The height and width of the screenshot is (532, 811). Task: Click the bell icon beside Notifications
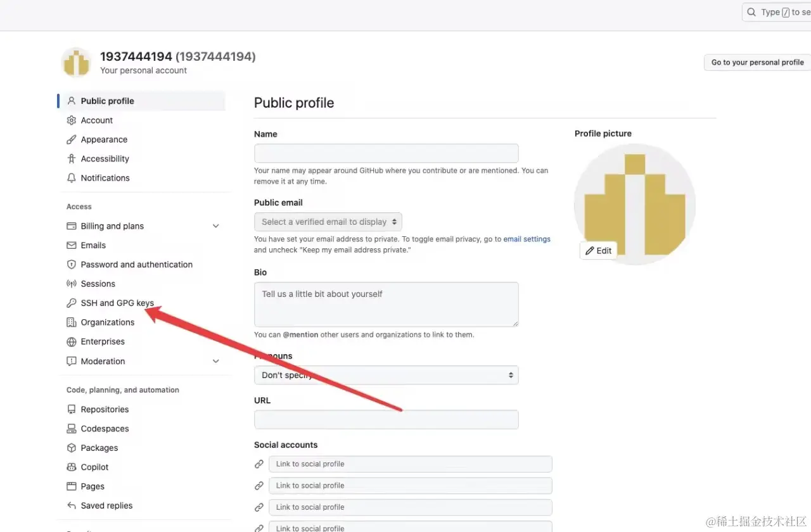(72, 177)
